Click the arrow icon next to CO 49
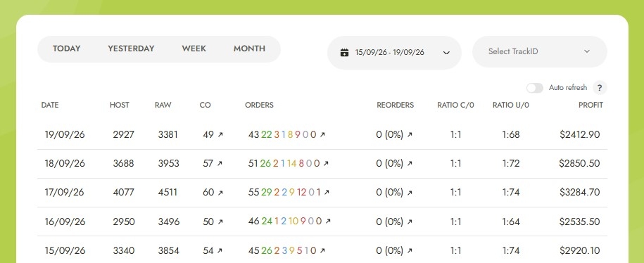Screen dimensions: 644x263 [x=220, y=134]
